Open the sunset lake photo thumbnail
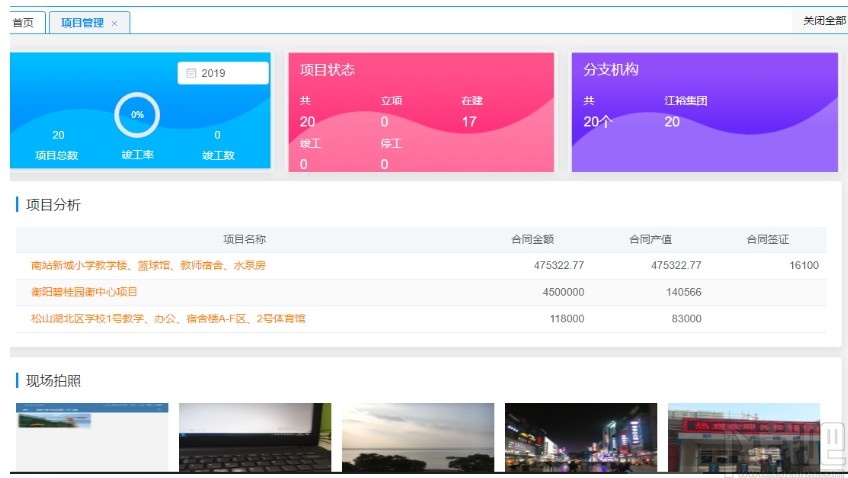The width and height of the screenshot is (848, 478). pos(418,437)
